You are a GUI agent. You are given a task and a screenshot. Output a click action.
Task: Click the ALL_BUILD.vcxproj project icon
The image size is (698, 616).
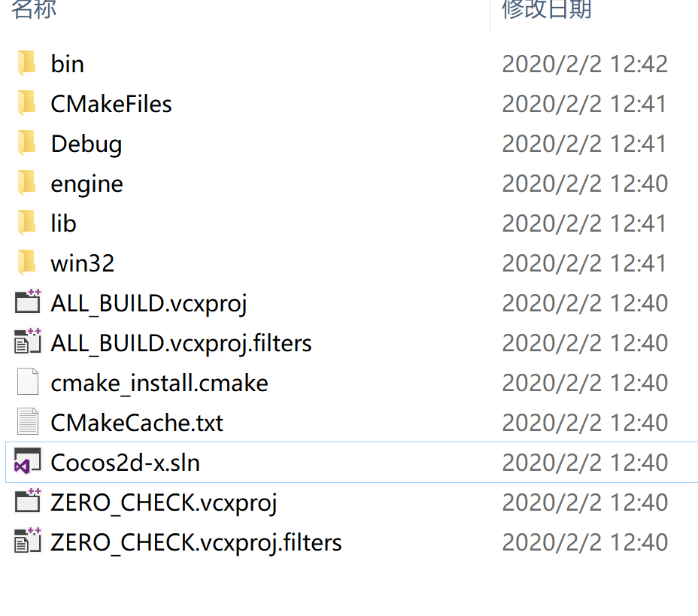pos(28,302)
